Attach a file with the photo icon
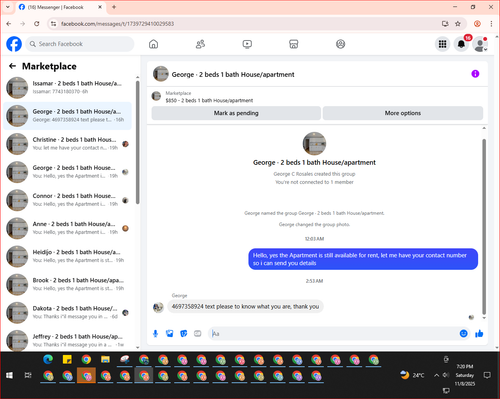Screen dimensions: 500x399 tap(170, 333)
